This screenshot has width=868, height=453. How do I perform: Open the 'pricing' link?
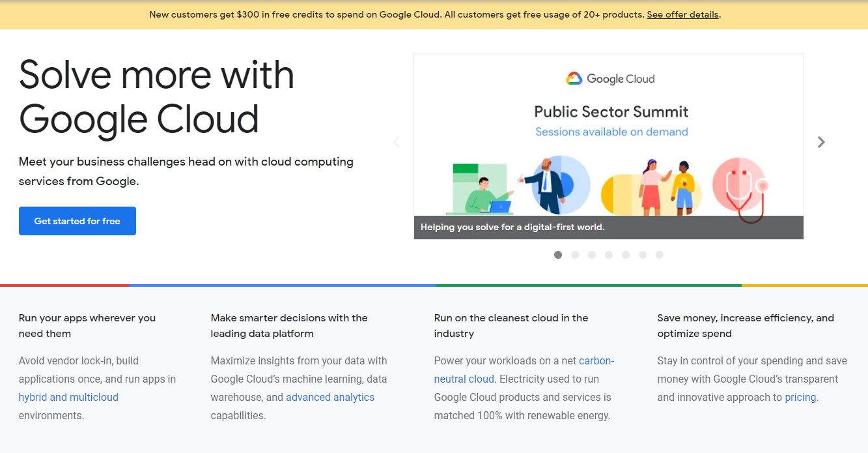[800, 397]
